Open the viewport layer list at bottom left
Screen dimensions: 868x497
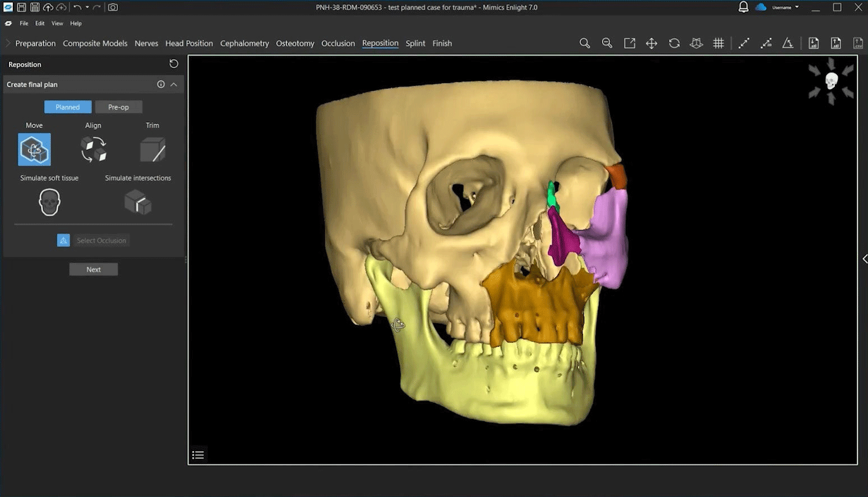pos(198,454)
